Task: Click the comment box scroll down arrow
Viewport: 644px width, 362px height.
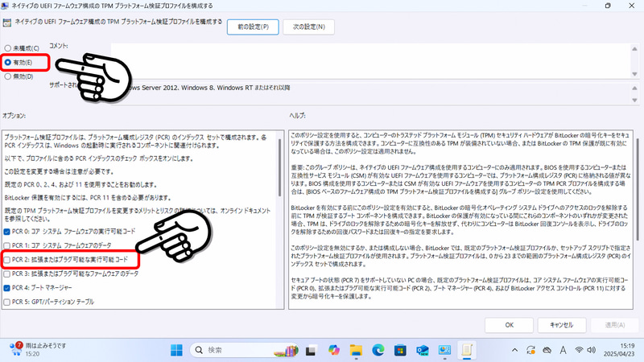Action: [634, 74]
